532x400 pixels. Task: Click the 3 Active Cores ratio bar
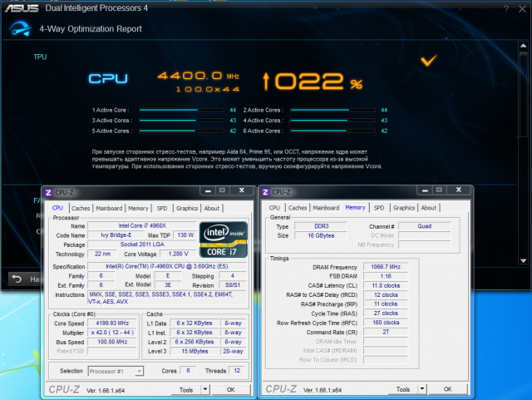click(x=181, y=121)
